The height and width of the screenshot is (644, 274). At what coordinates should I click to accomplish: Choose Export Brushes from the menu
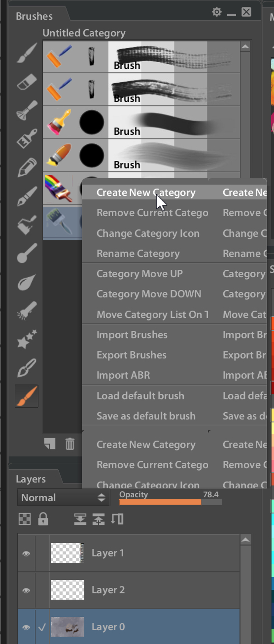tap(132, 355)
